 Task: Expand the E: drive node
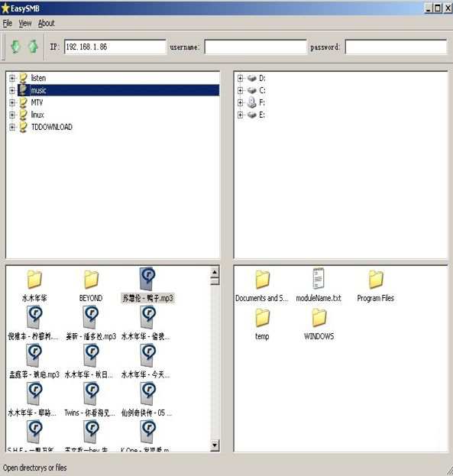pyautogui.click(x=240, y=115)
